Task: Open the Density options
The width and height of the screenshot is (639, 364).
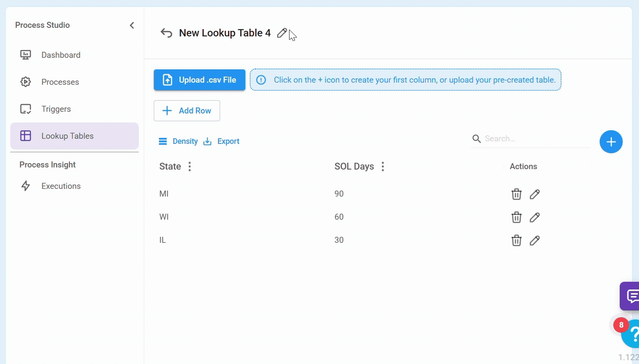Action: coord(178,141)
